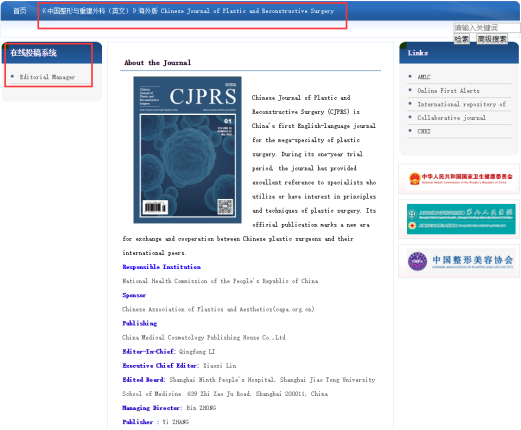
Task: Click the Publishing heading
Action: coord(140,323)
